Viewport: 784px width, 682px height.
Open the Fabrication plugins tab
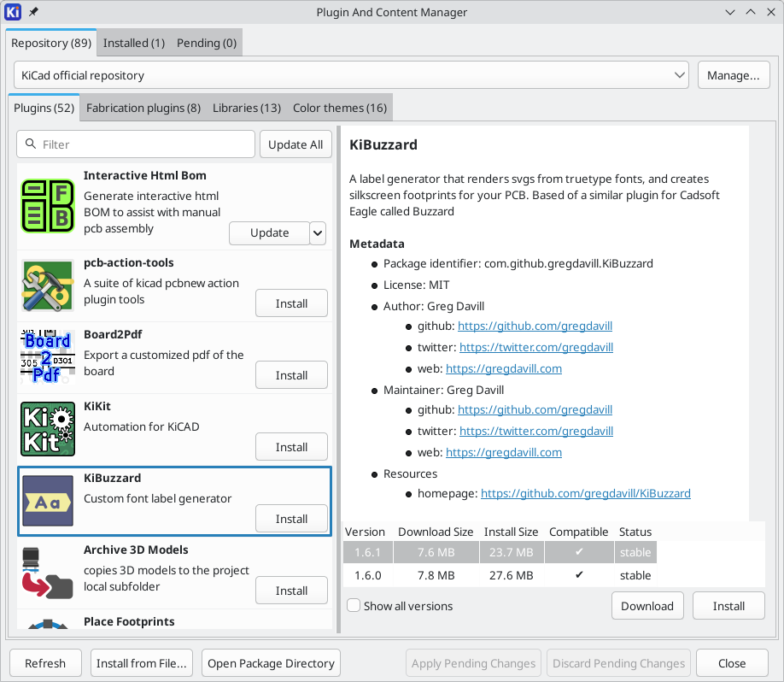142,108
